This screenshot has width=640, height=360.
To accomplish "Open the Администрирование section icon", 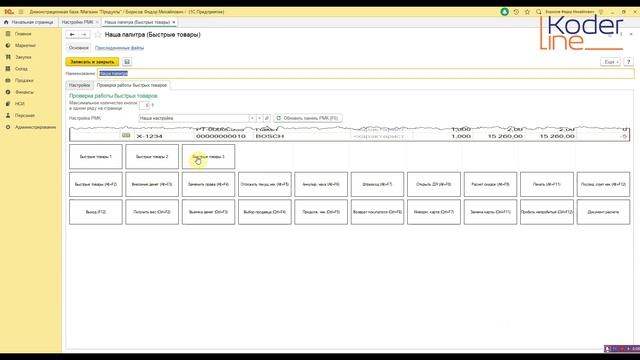I will [8, 127].
